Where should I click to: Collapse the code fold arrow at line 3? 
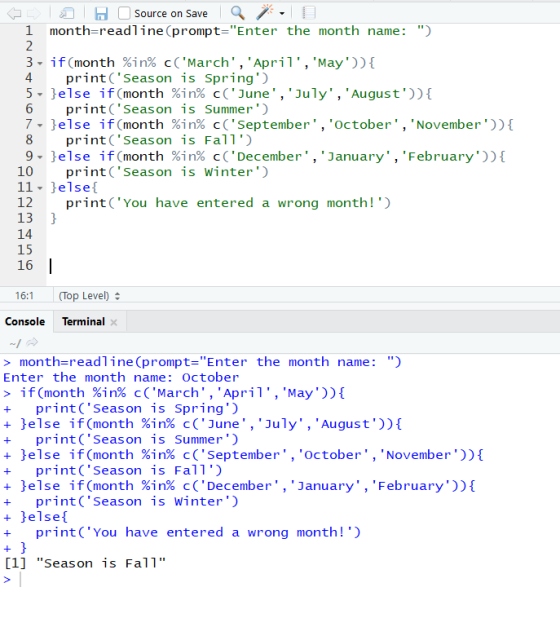(40, 63)
